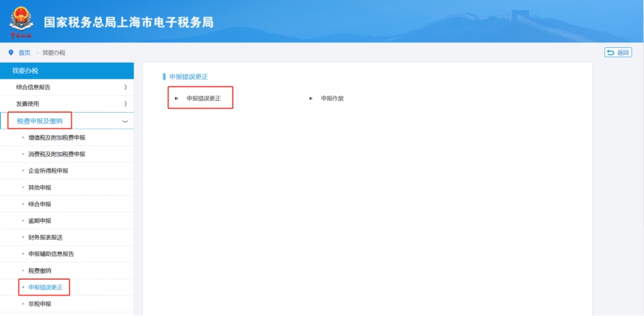Click the 税费申报及缴纳 menu section
Image resolution: width=644 pixels, height=316 pixels.
(x=40, y=121)
